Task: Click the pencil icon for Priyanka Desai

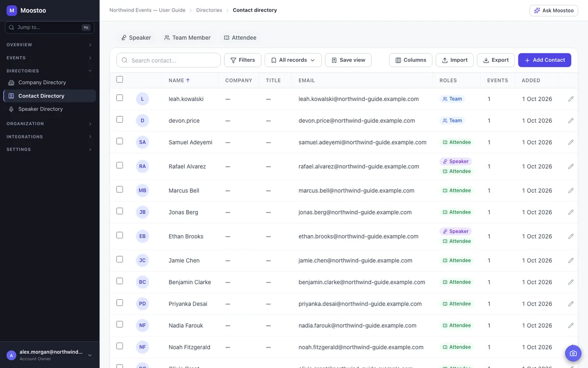Action: (571, 304)
